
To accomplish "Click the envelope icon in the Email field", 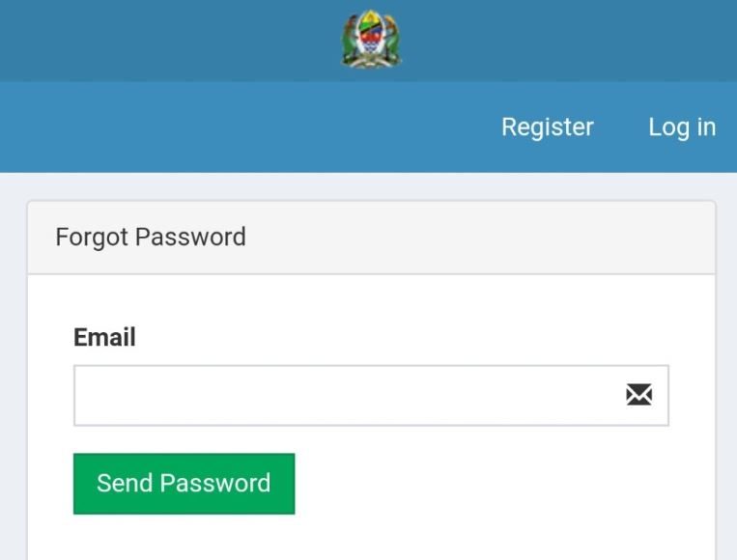I will coord(638,395).
